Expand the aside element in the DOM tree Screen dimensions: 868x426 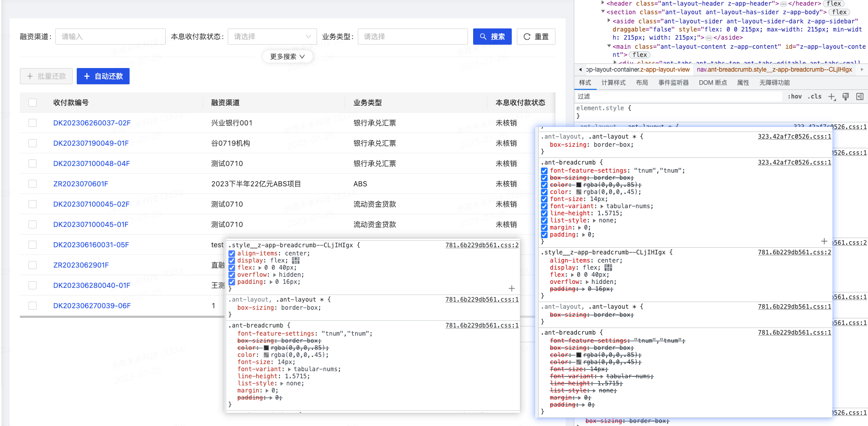(x=609, y=21)
